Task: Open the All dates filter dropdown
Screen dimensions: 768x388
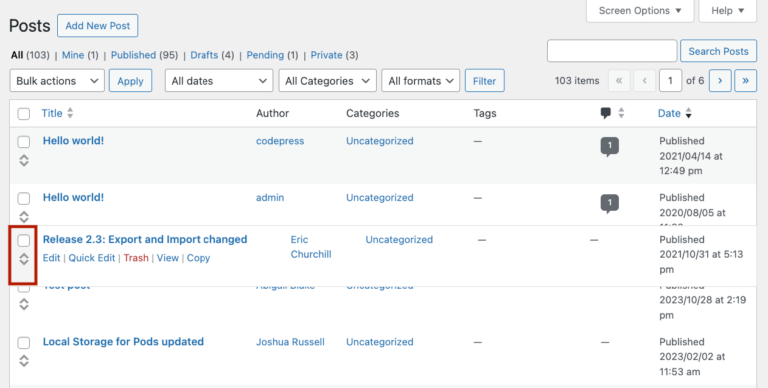Action: [219, 81]
